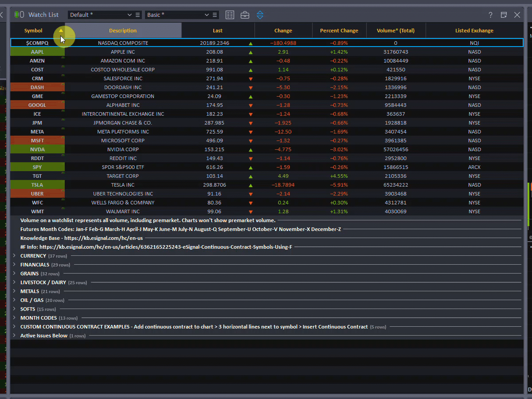Open the Basic layout hamburger menu

(215, 15)
